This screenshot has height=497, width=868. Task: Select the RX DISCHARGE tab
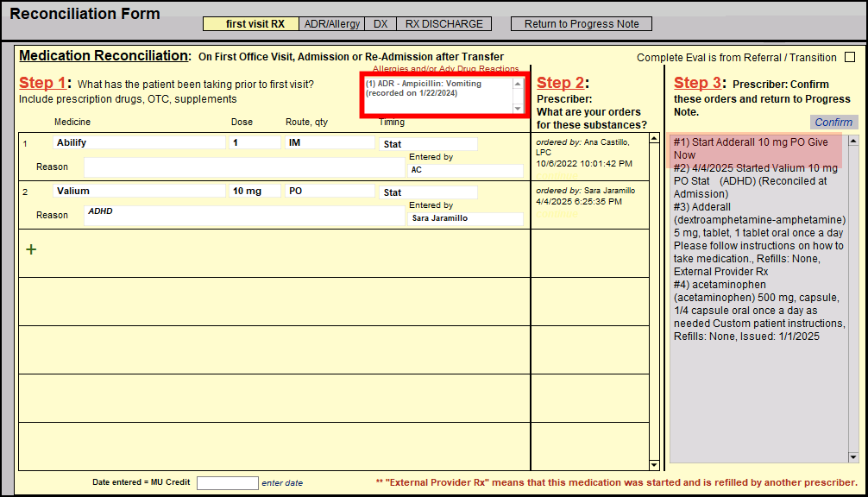pos(443,24)
